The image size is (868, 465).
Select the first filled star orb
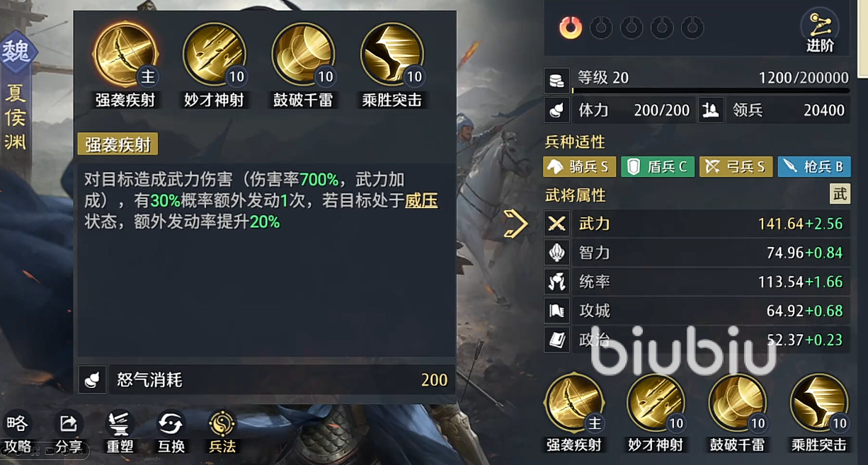(x=571, y=28)
